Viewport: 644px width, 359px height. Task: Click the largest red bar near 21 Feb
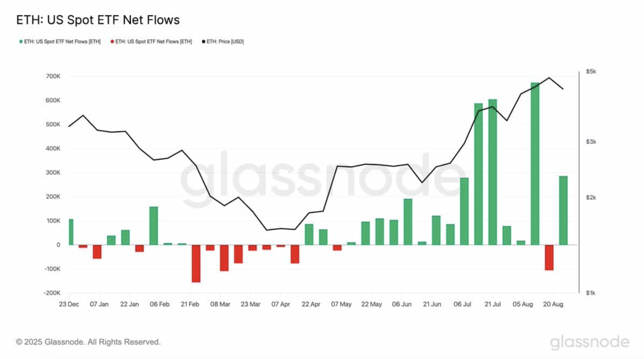coord(196,264)
